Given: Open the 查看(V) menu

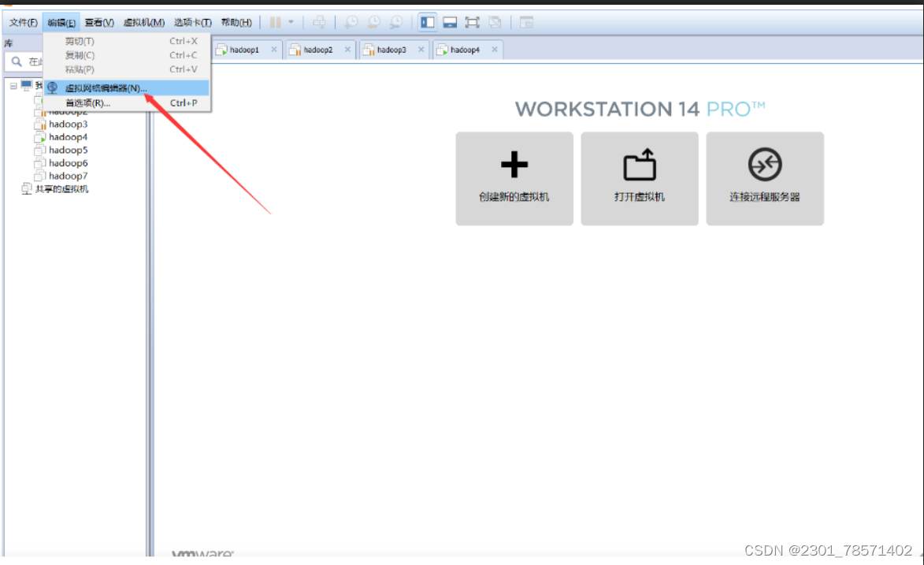Looking at the screenshot, I should [99, 22].
